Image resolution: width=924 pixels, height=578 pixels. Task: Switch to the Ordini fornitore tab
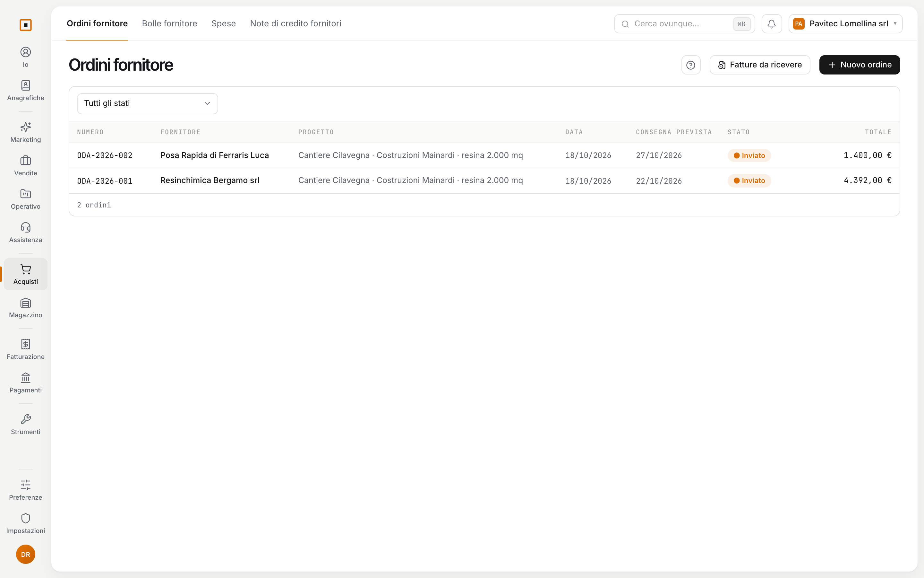(x=97, y=24)
